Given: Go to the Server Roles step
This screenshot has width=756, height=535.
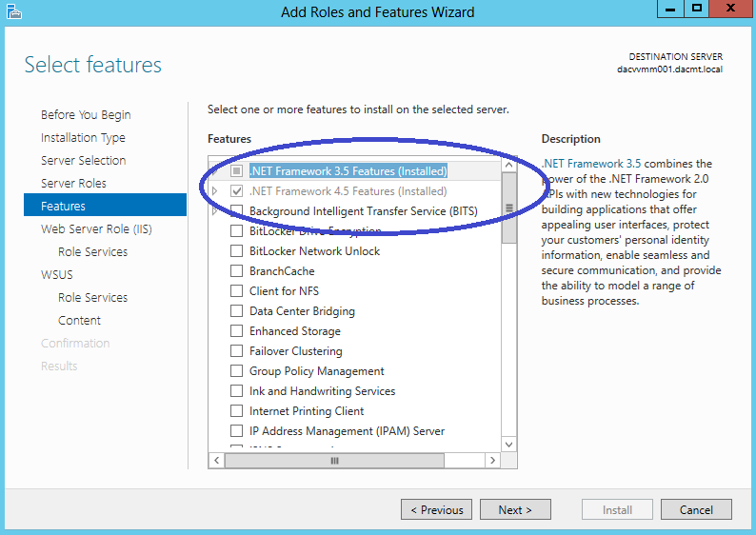Looking at the screenshot, I should [x=73, y=183].
